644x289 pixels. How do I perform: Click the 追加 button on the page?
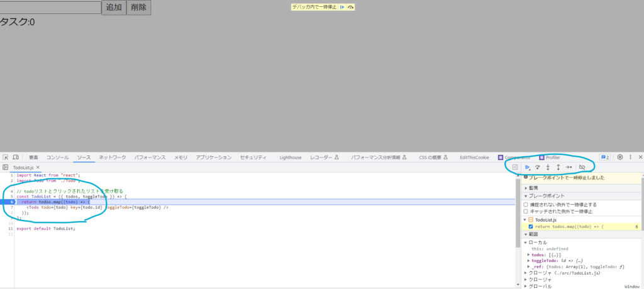114,8
